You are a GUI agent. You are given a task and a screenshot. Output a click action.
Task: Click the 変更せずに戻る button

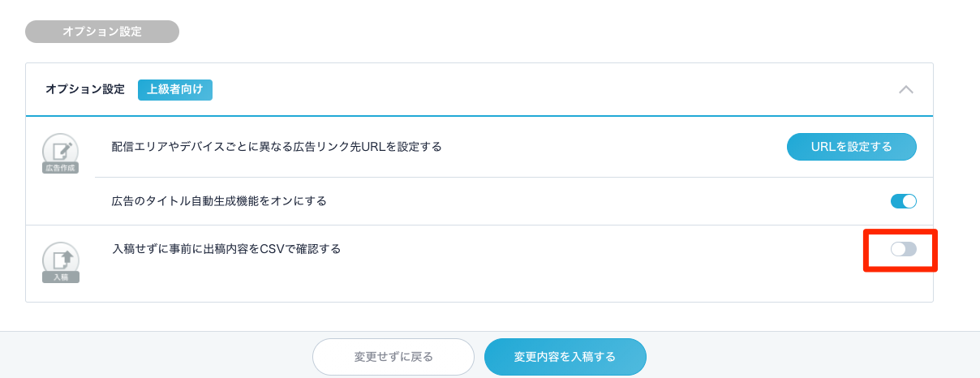point(393,356)
